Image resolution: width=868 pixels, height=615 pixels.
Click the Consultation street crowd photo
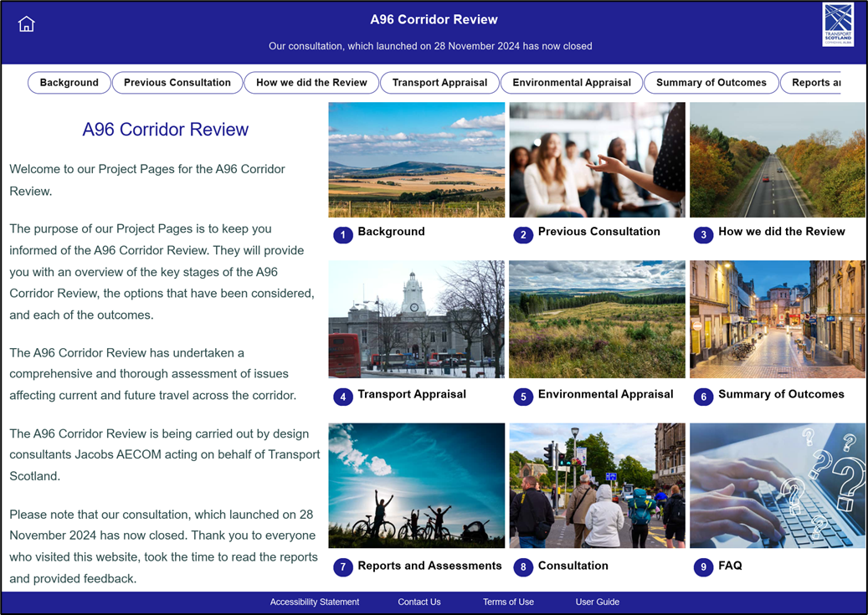pos(597,485)
